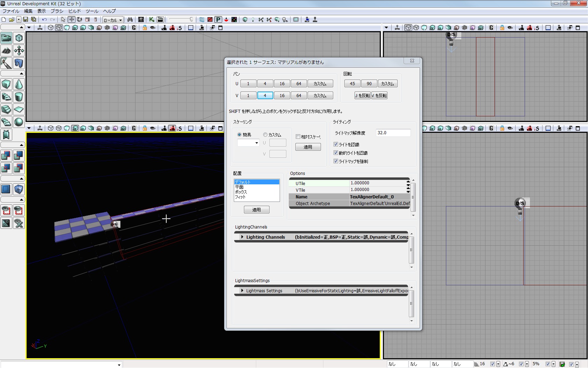Open the ビルド menu

[x=74, y=11]
